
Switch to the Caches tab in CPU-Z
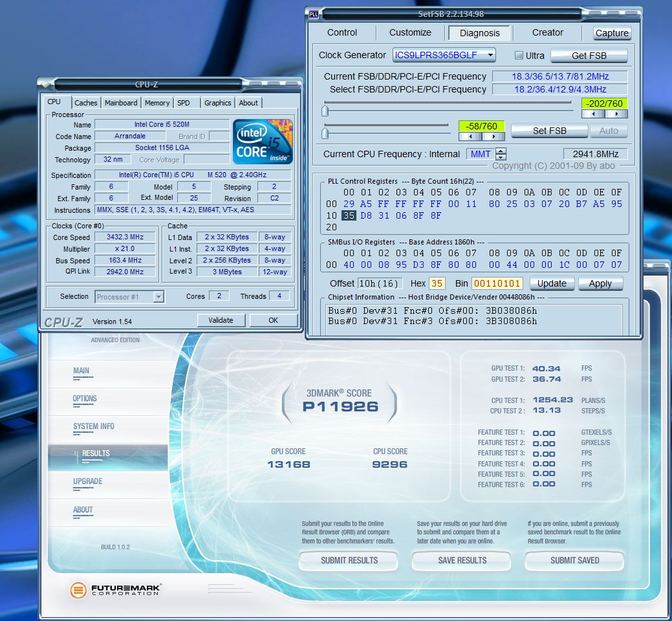[x=86, y=103]
